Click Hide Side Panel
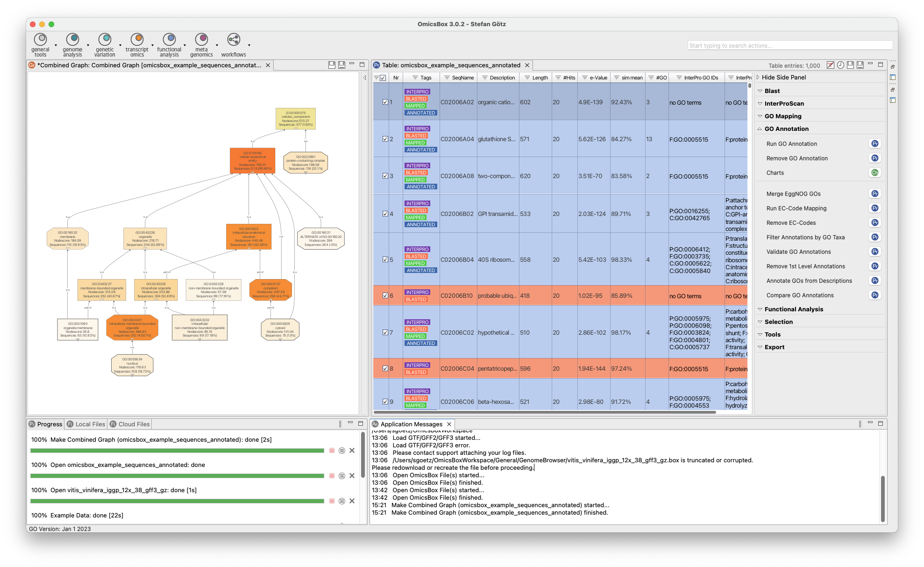924x567 pixels. [x=783, y=78]
